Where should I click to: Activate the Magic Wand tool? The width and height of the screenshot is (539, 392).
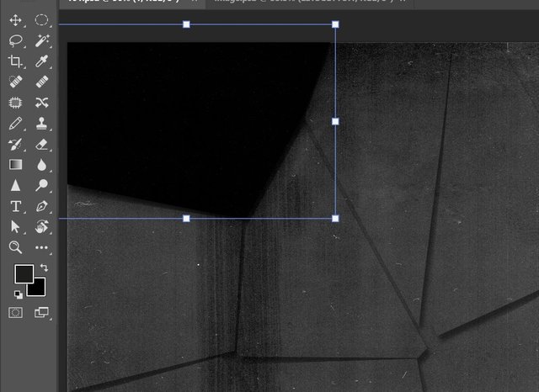42,41
